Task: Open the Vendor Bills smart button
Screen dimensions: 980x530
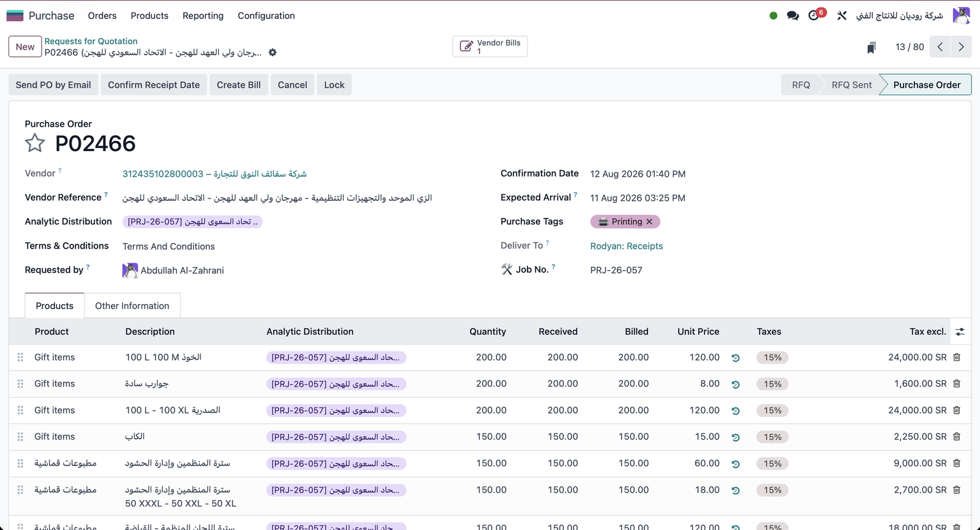Action: (x=490, y=47)
